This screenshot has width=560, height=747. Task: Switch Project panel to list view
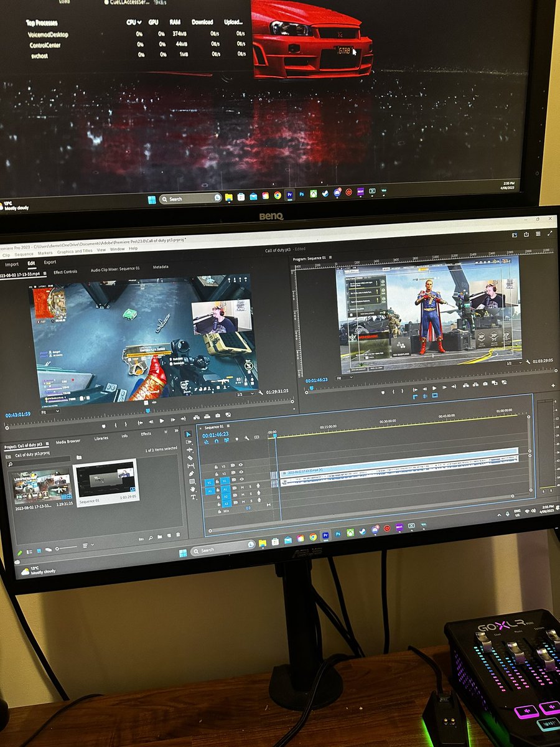click(29, 552)
